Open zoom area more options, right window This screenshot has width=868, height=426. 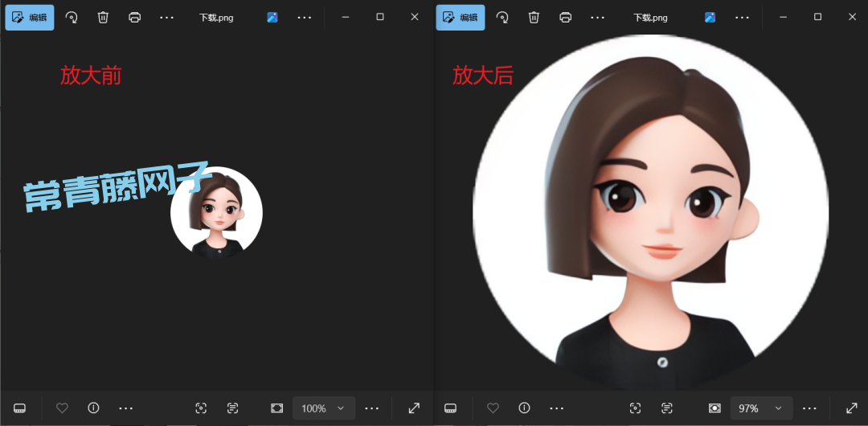click(x=809, y=408)
